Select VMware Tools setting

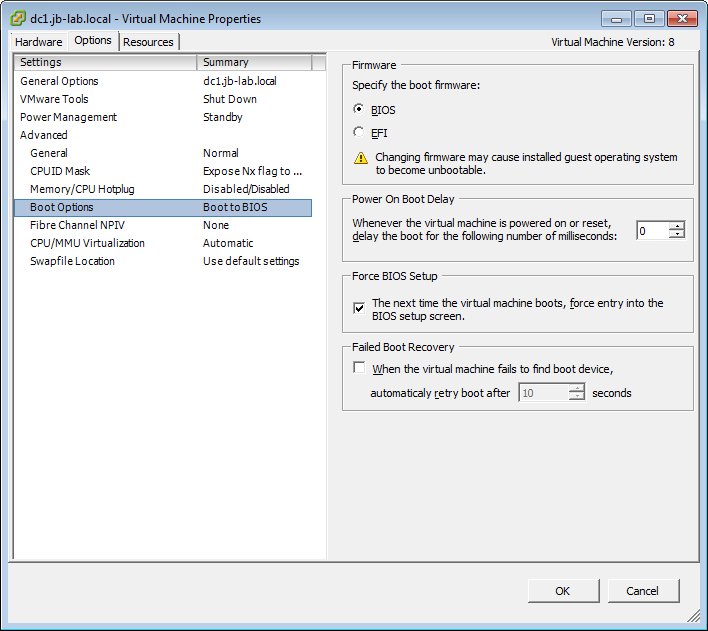pos(54,99)
